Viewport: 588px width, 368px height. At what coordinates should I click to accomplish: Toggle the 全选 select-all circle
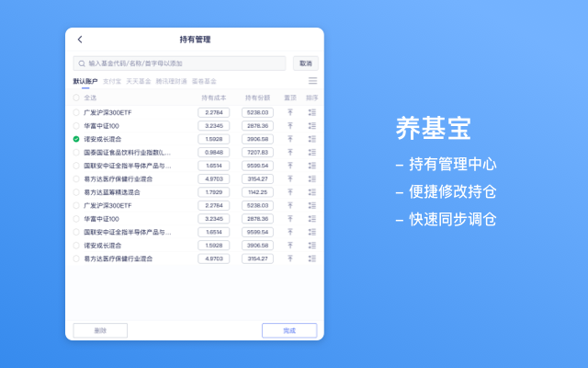pos(76,98)
